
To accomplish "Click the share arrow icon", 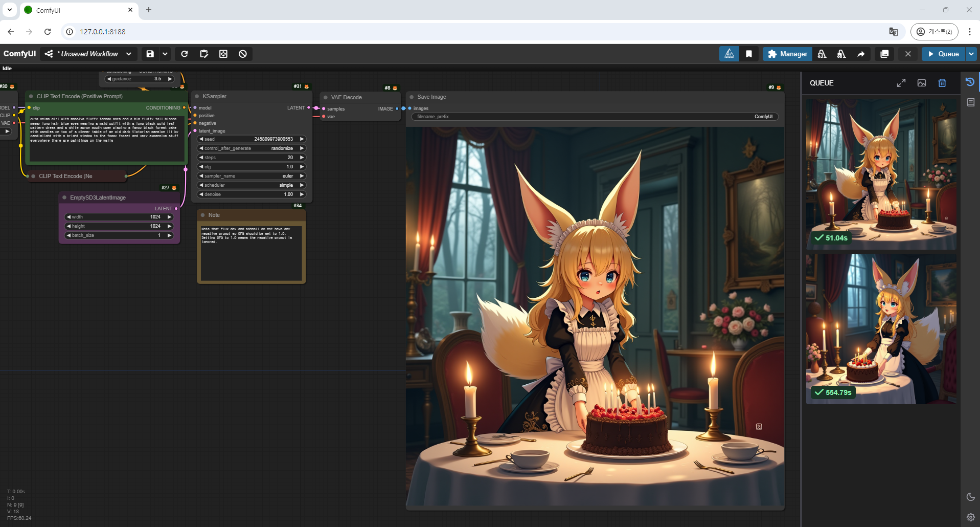I will (861, 54).
